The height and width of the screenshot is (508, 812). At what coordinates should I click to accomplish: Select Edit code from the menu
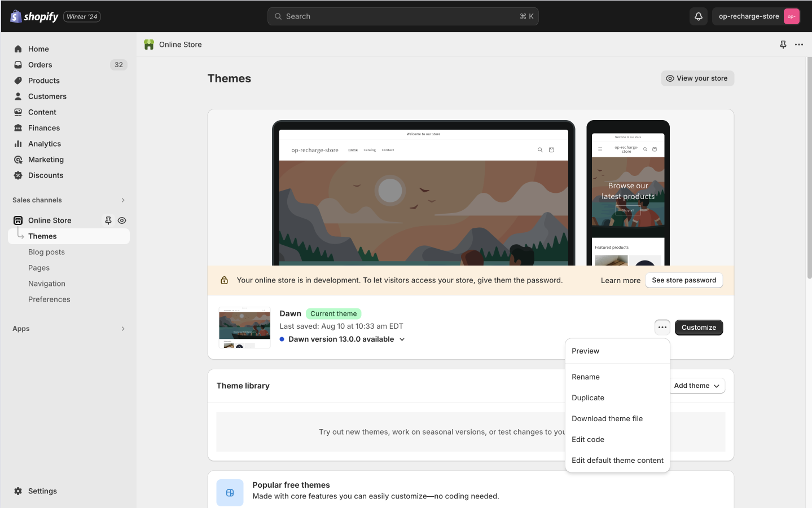(617, 440)
